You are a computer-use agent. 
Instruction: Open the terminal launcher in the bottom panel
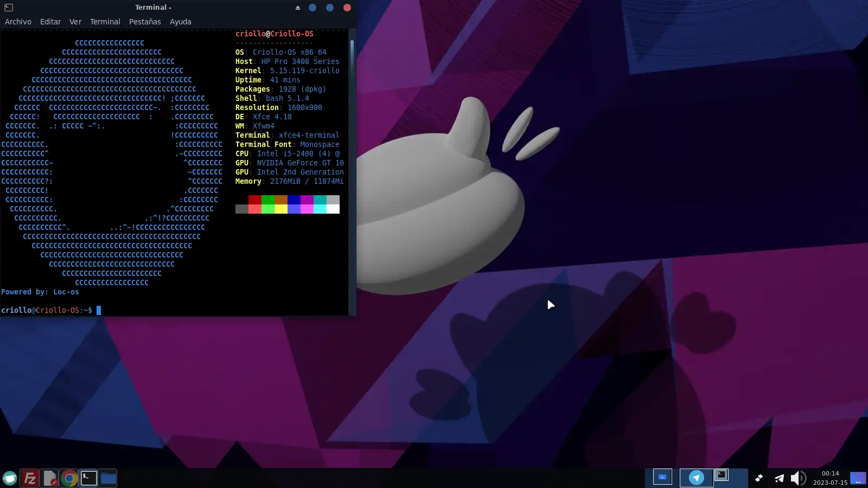point(88,478)
